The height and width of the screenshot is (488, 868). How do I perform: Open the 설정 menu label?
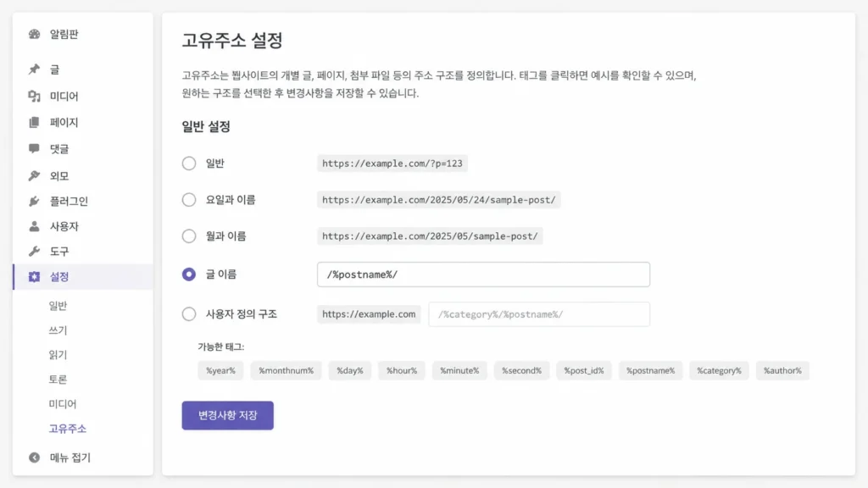[59, 277]
